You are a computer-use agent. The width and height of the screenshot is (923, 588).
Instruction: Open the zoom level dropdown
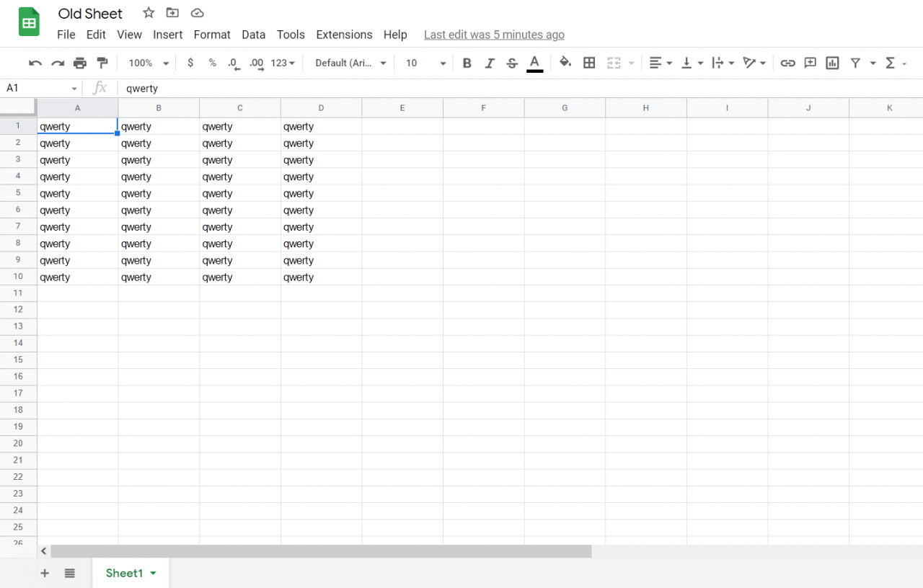click(x=146, y=63)
